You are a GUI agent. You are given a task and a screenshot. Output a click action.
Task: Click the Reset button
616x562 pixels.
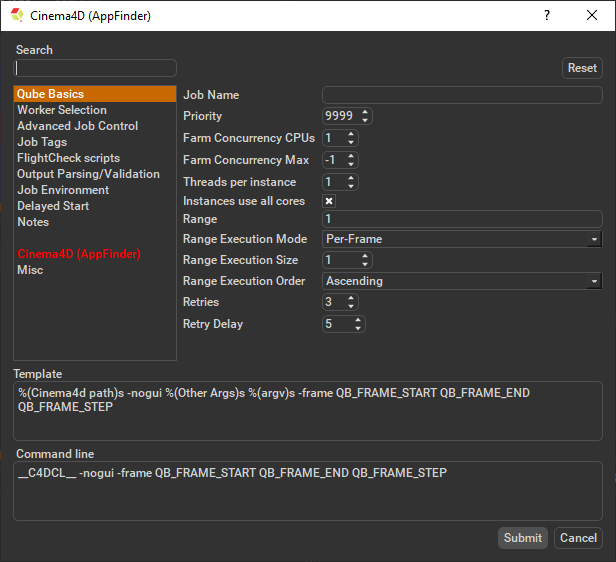[x=582, y=68]
